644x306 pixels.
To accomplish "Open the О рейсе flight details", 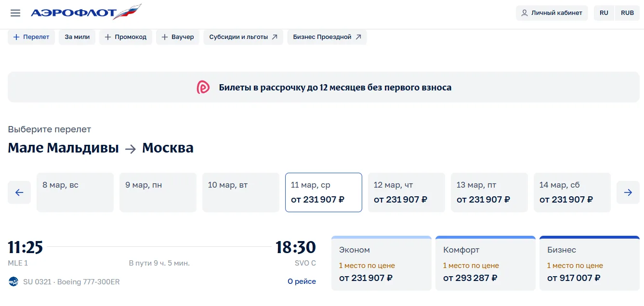I will tap(302, 281).
